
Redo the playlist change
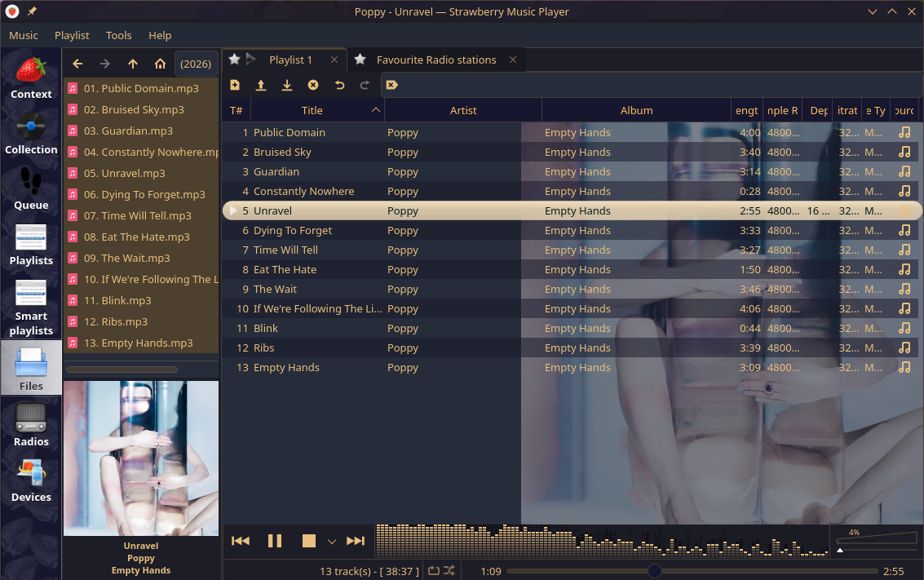click(365, 85)
